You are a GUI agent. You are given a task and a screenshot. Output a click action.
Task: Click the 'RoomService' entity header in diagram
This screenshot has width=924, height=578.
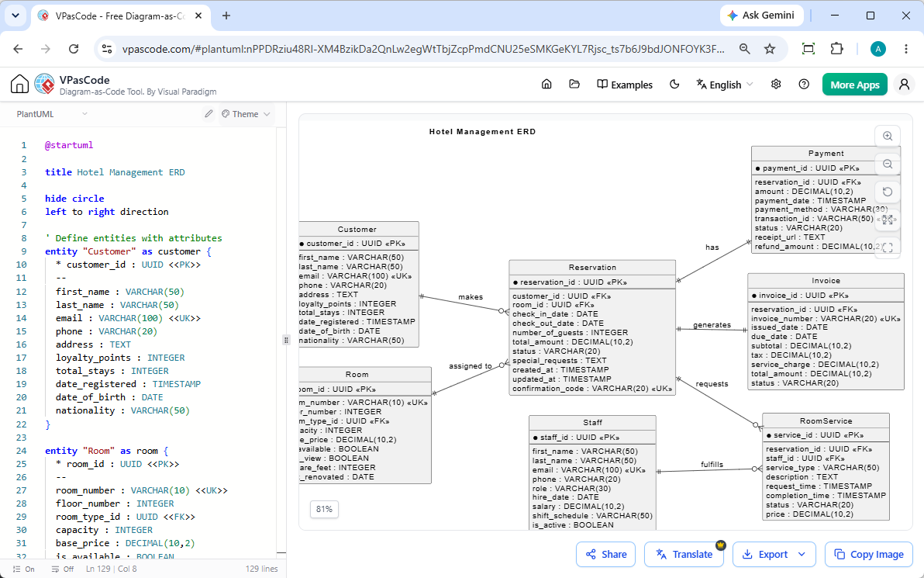coord(826,421)
